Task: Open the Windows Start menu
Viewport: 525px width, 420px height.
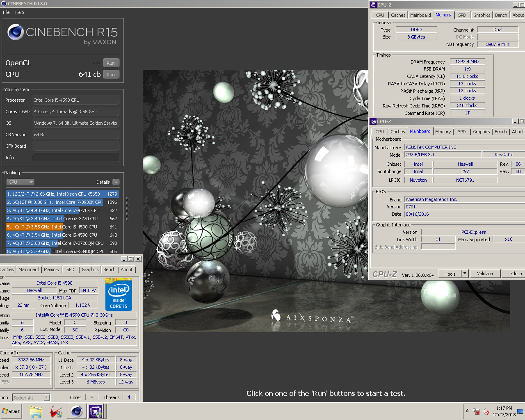Action: (x=11, y=411)
